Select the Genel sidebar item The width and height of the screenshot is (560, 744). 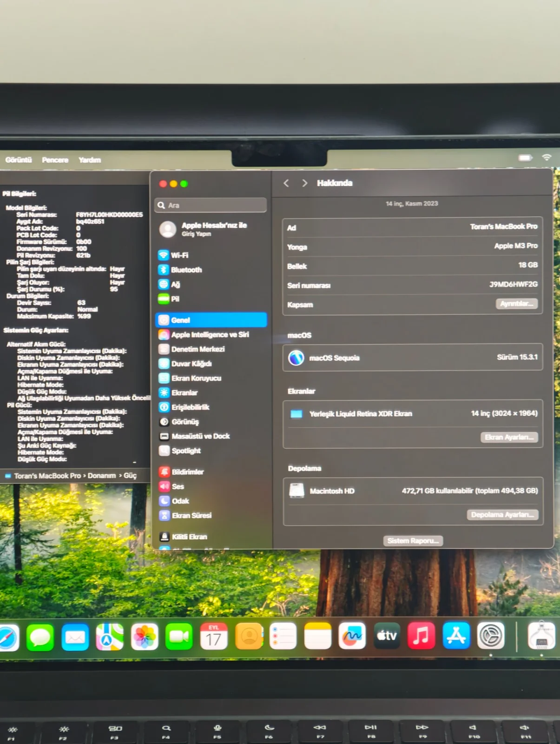[211, 320]
